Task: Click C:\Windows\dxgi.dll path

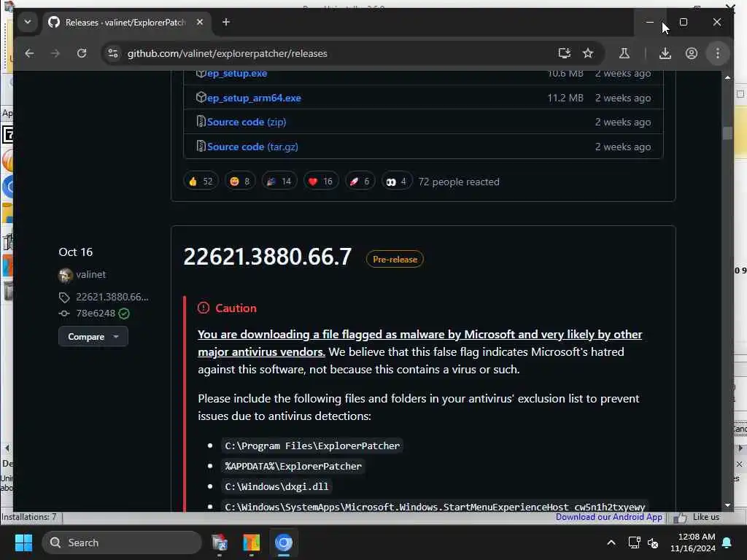Action: [x=276, y=486]
